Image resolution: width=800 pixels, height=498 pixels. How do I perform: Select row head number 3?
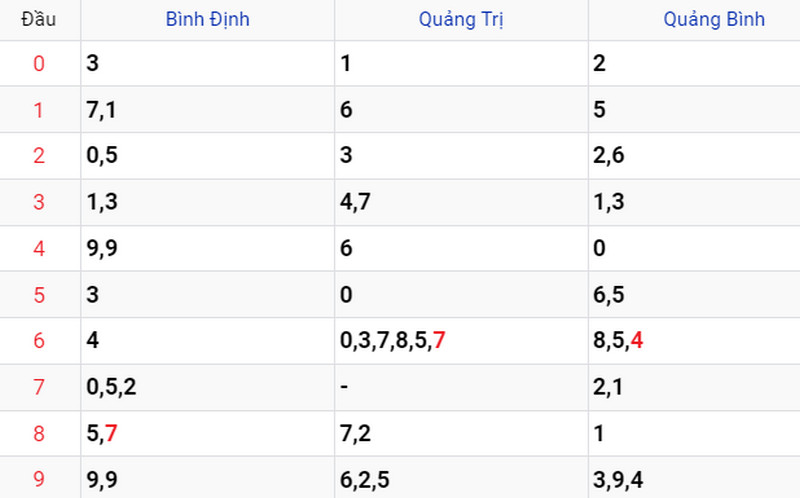tap(39, 202)
